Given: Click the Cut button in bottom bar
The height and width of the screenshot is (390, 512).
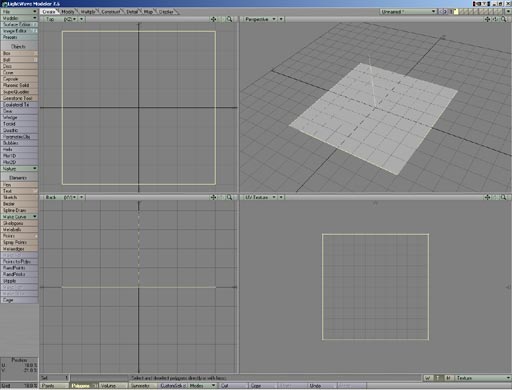Looking at the screenshot, I should click(x=233, y=386).
